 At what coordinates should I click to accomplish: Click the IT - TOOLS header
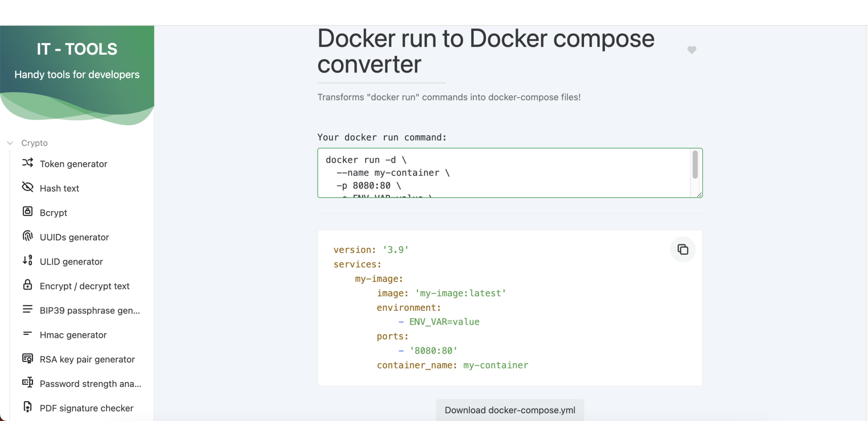tap(77, 48)
